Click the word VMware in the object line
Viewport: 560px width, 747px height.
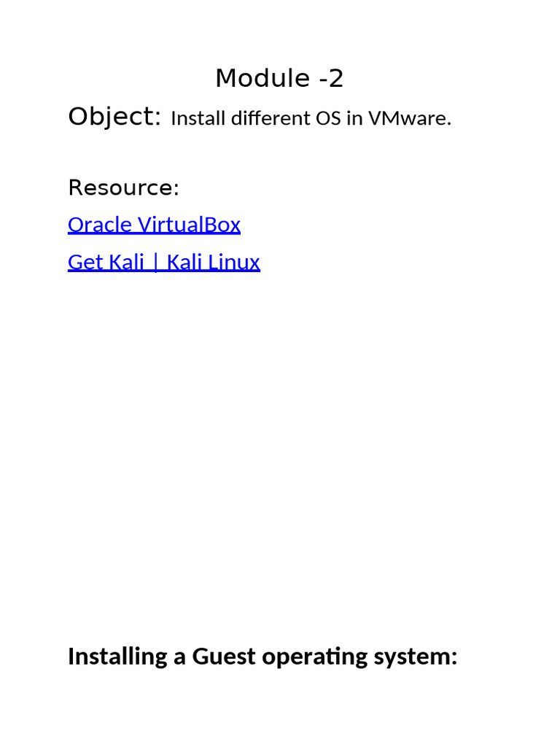pos(410,118)
